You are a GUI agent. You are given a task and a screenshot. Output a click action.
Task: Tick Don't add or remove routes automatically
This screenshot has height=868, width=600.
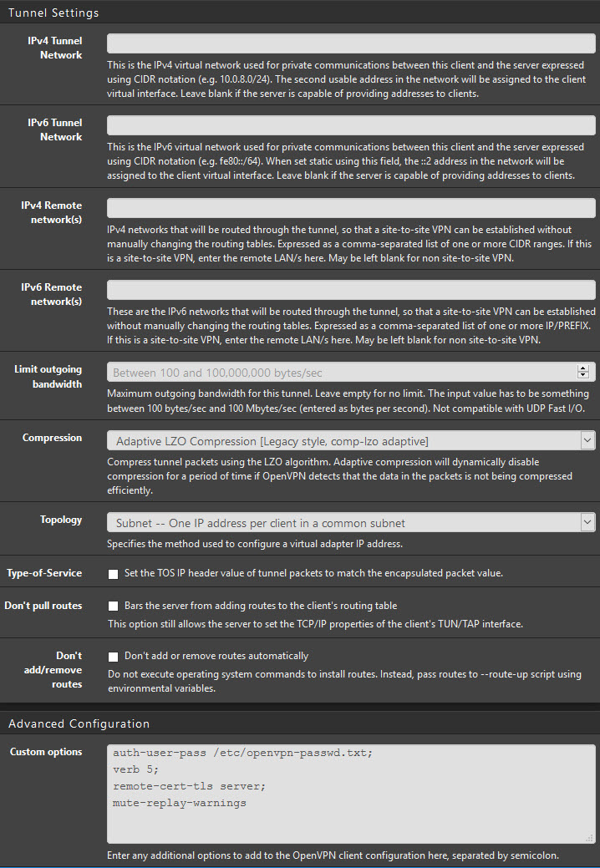[113, 657]
